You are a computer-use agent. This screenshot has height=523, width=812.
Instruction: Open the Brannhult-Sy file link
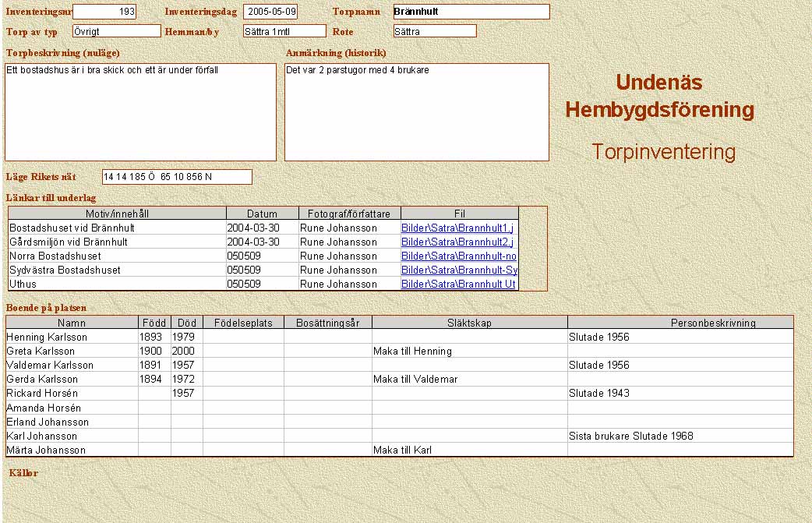click(459, 270)
